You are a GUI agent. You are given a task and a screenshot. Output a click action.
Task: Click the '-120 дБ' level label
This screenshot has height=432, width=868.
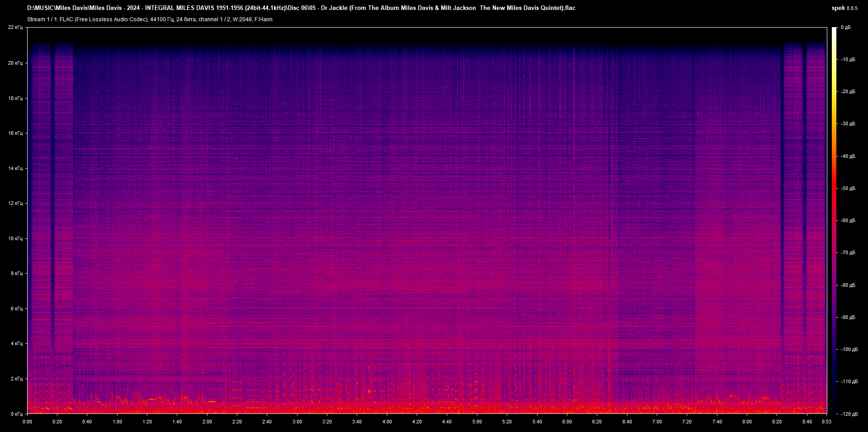(849, 414)
